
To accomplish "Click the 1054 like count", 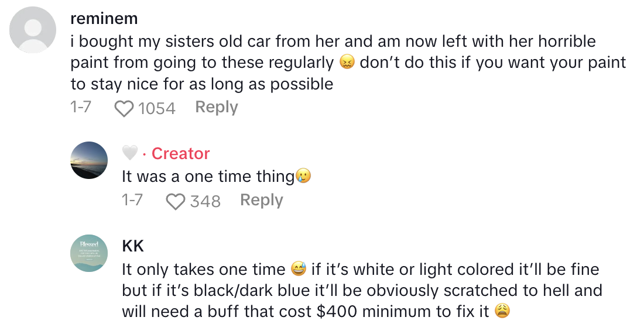I will (156, 108).
